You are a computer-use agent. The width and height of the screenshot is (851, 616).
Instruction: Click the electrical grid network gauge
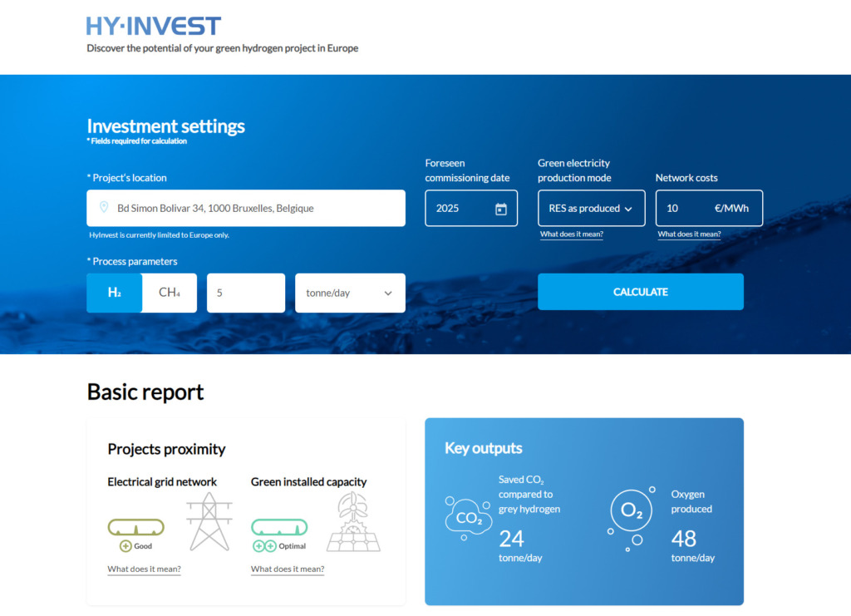(x=135, y=527)
